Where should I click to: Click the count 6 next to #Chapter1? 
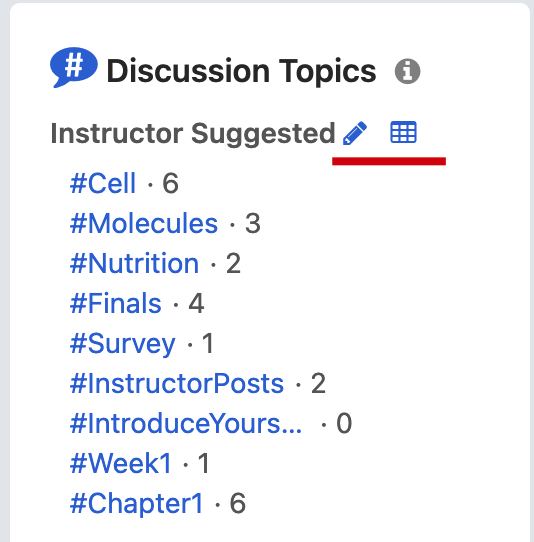click(x=238, y=503)
